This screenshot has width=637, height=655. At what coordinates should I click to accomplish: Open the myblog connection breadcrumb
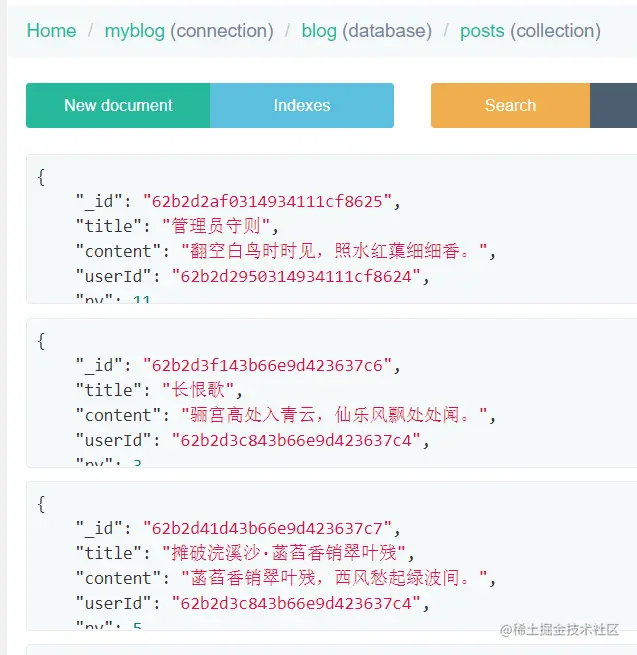tap(135, 31)
